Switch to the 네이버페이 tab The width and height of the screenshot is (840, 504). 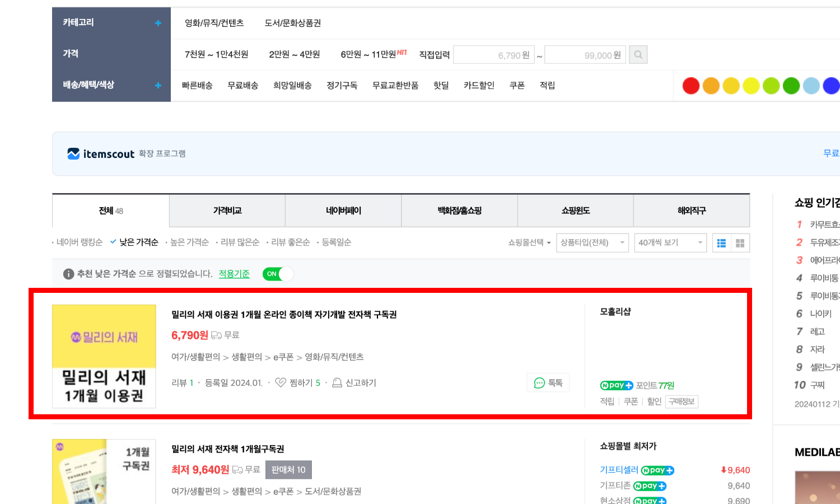[x=343, y=211]
